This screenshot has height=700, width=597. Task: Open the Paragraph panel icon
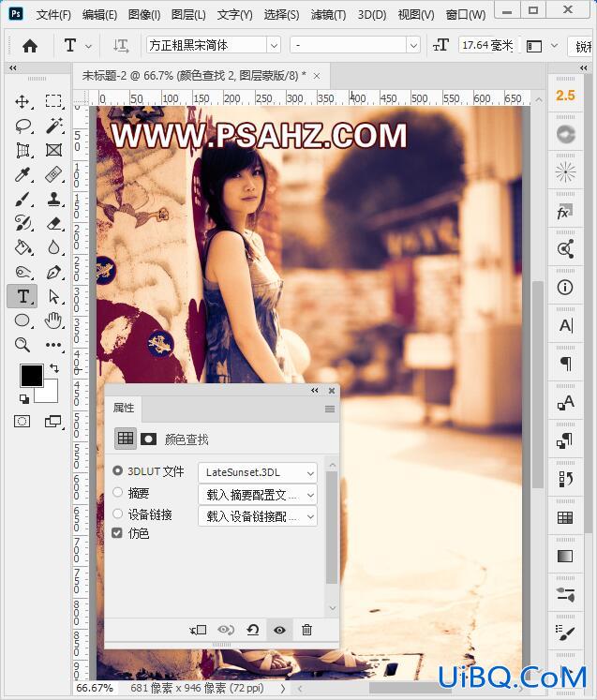565,364
